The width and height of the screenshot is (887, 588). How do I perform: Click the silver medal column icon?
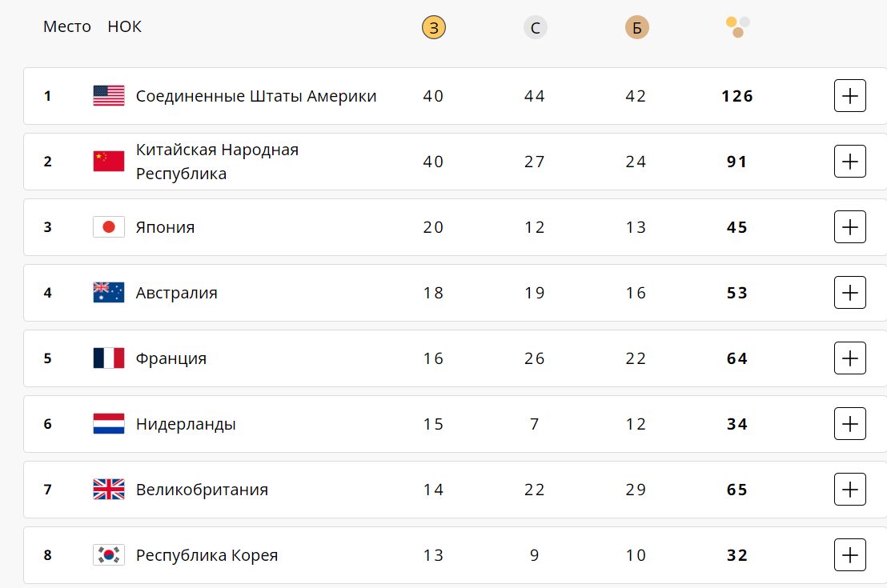[x=535, y=28]
